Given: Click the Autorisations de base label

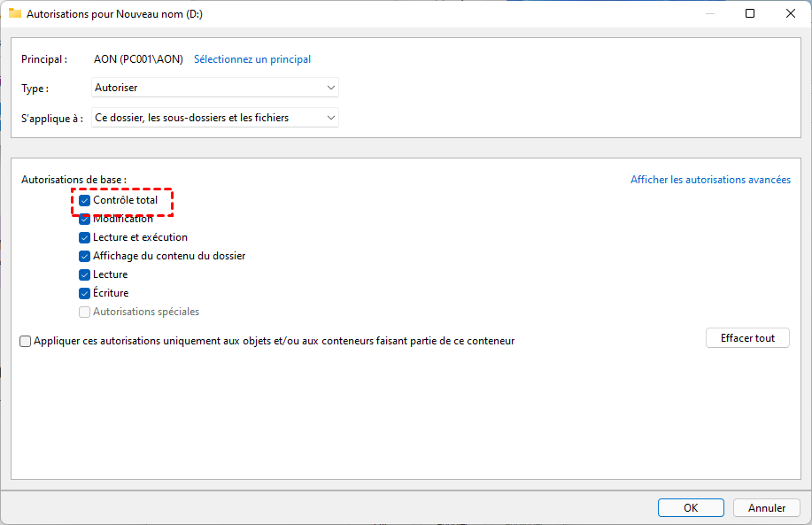Looking at the screenshot, I should [x=73, y=180].
